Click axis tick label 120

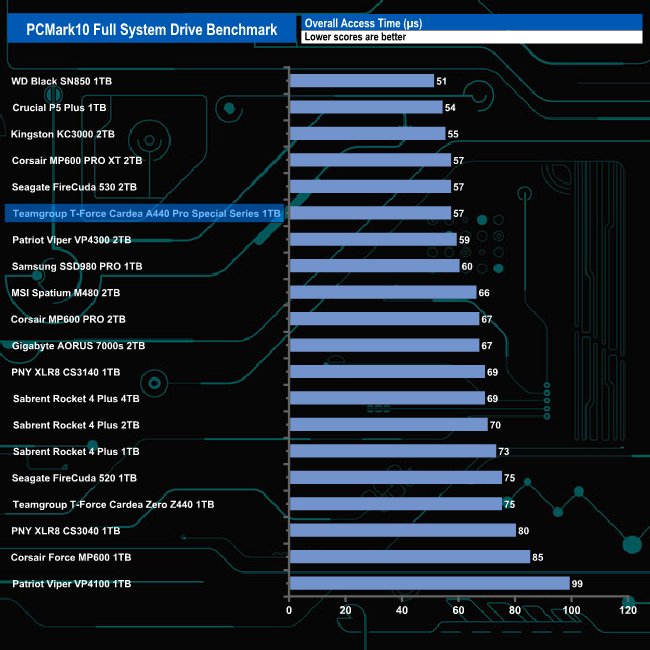[628, 610]
